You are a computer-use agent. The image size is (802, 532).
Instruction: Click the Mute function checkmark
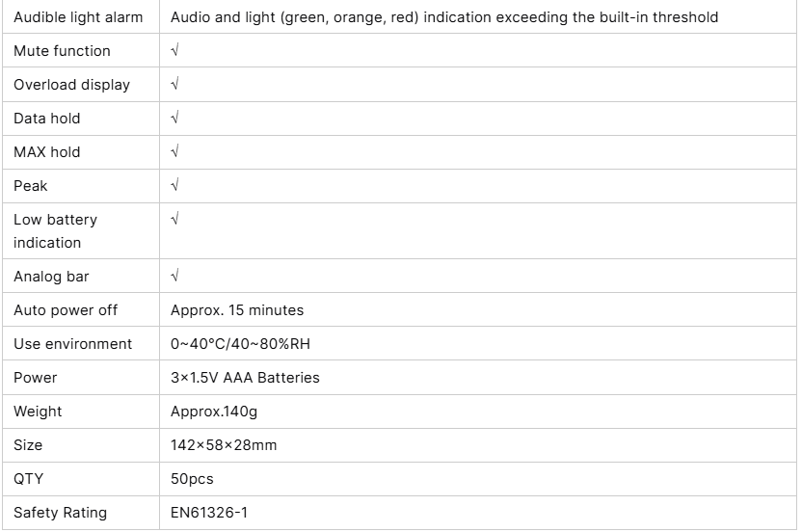[174, 50]
